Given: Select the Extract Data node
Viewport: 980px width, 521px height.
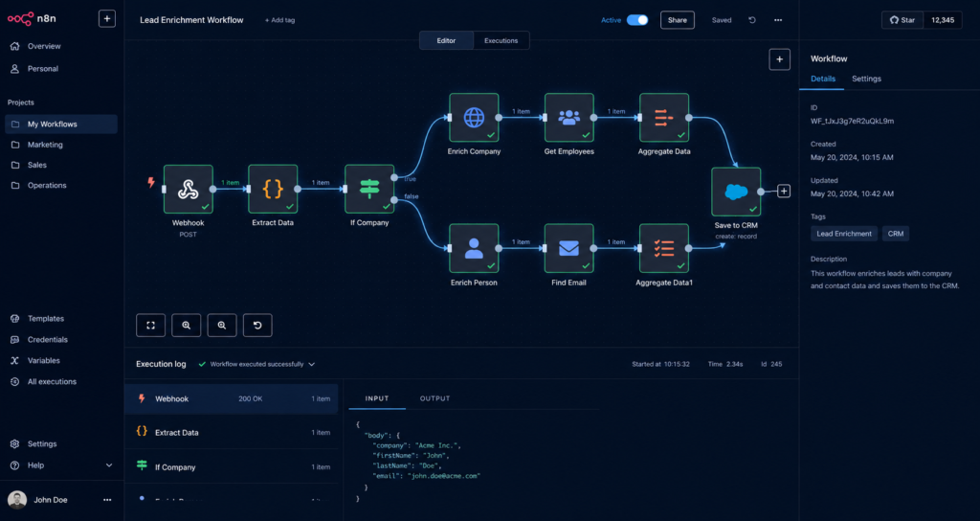Looking at the screenshot, I should tap(273, 189).
